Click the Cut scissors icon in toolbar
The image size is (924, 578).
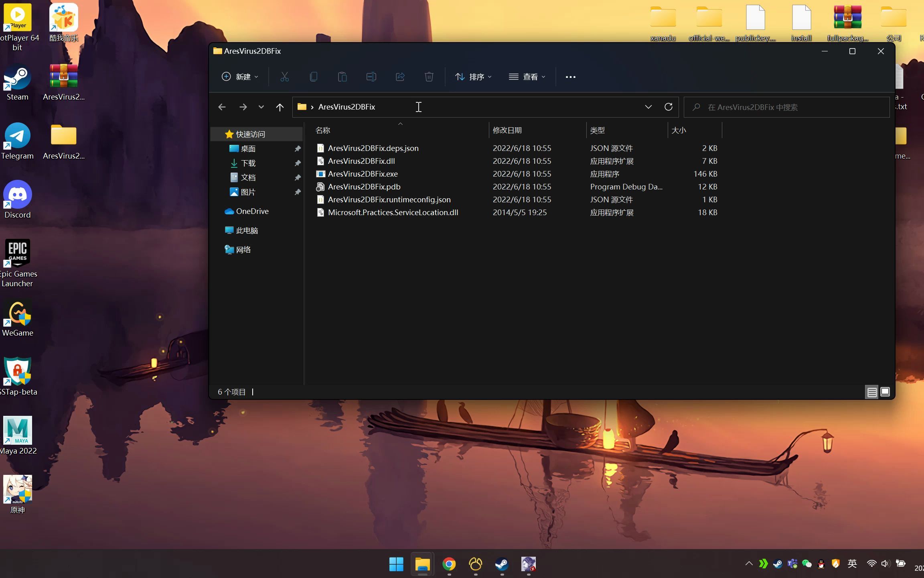click(284, 77)
